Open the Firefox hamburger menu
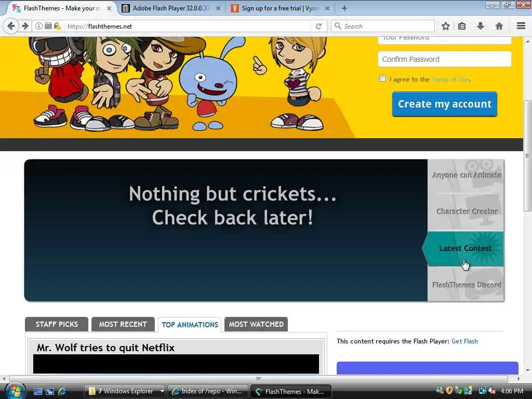Image resolution: width=532 pixels, height=399 pixels. coord(521,26)
